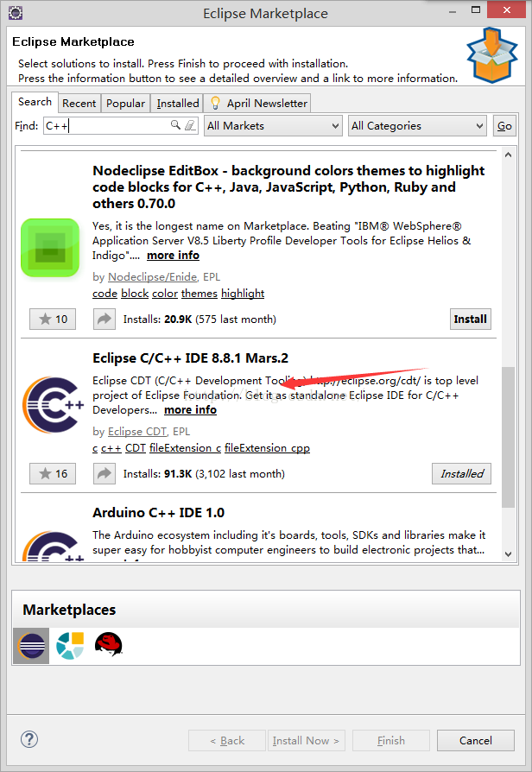This screenshot has width=532, height=772.
Task: Click the Eclipse C/C++ IDE 8.8.1 Mars.2 title
Action: (190, 358)
